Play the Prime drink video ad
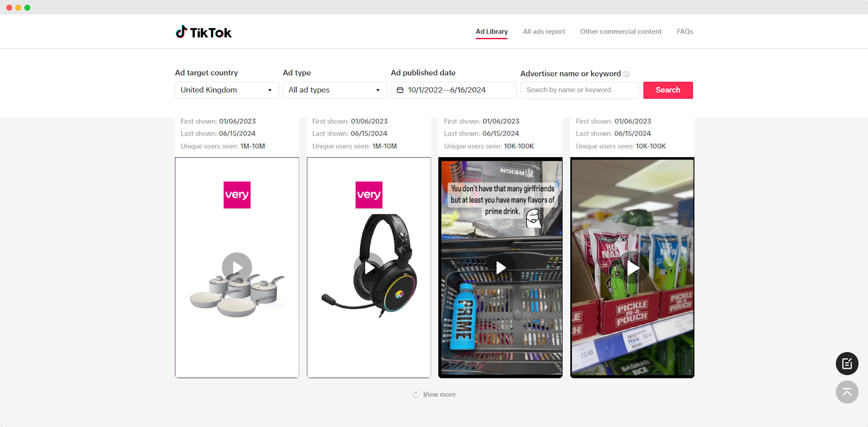The image size is (868, 427). (x=501, y=268)
